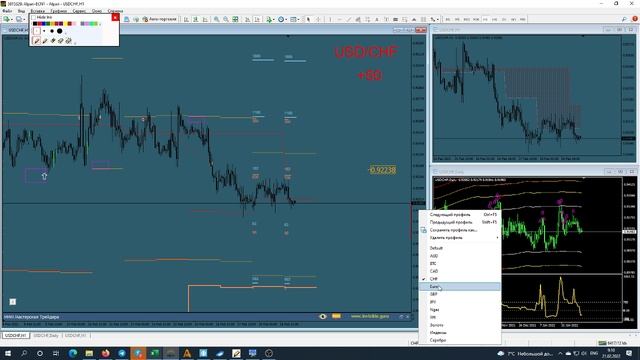Open the Вставка menu
Screen dimensions: 640x360
(x=38, y=11)
